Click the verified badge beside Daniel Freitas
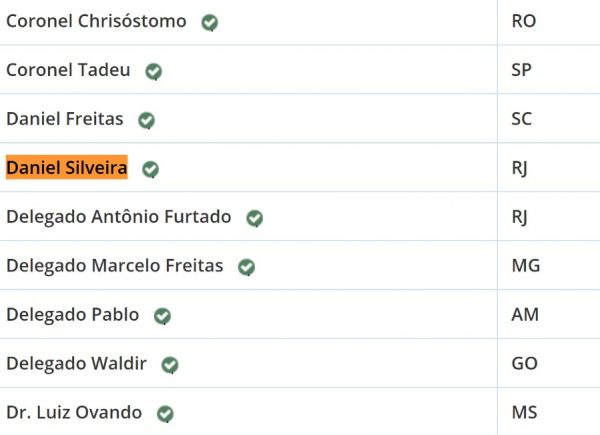600x435 pixels. (147, 121)
